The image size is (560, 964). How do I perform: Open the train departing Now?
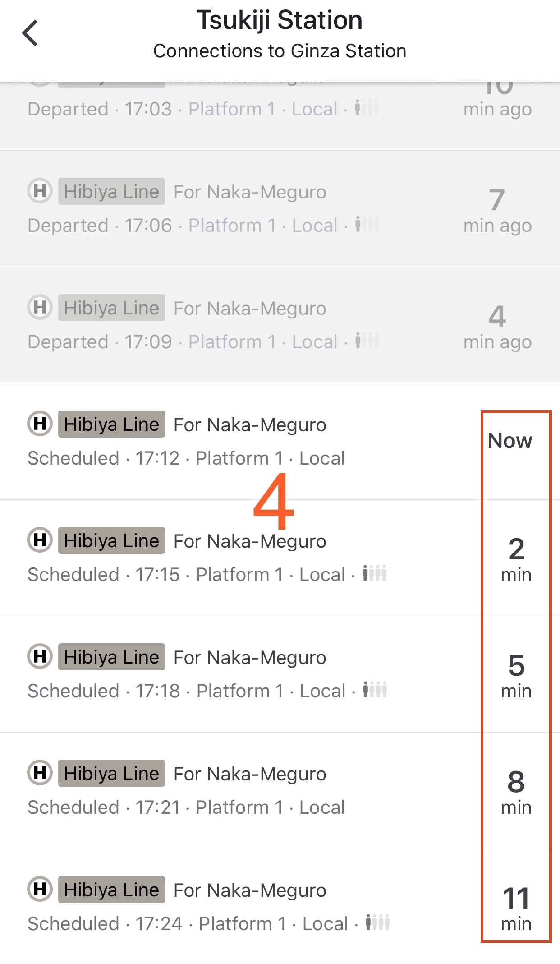[x=280, y=442]
